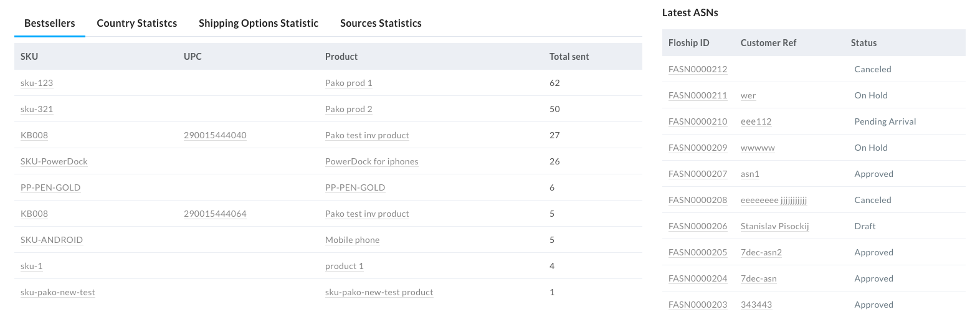Open the FASN0000205 ASN link
This screenshot has width=980, height=322.
point(698,252)
